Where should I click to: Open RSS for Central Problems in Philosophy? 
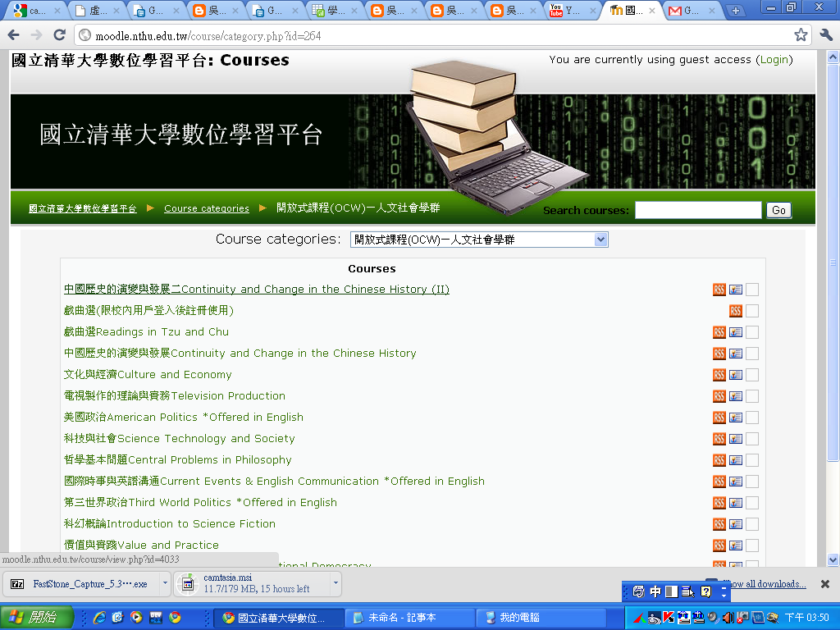(x=719, y=460)
